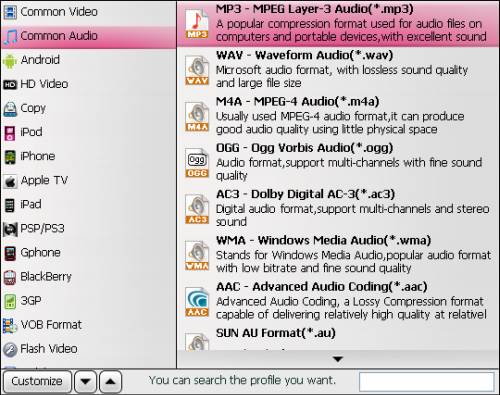
Task: Click the OGG format icon
Action: tap(197, 163)
